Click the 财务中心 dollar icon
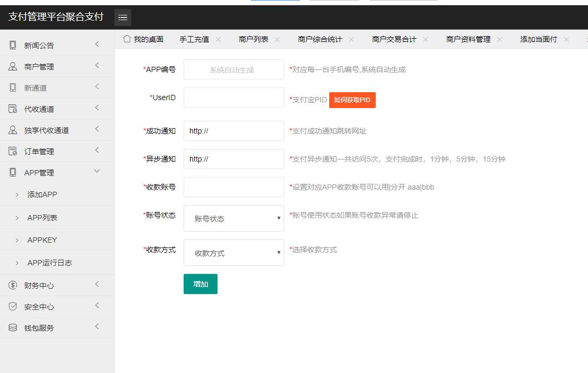Viewport: 588px width, 373px height. tap(13, 285)
